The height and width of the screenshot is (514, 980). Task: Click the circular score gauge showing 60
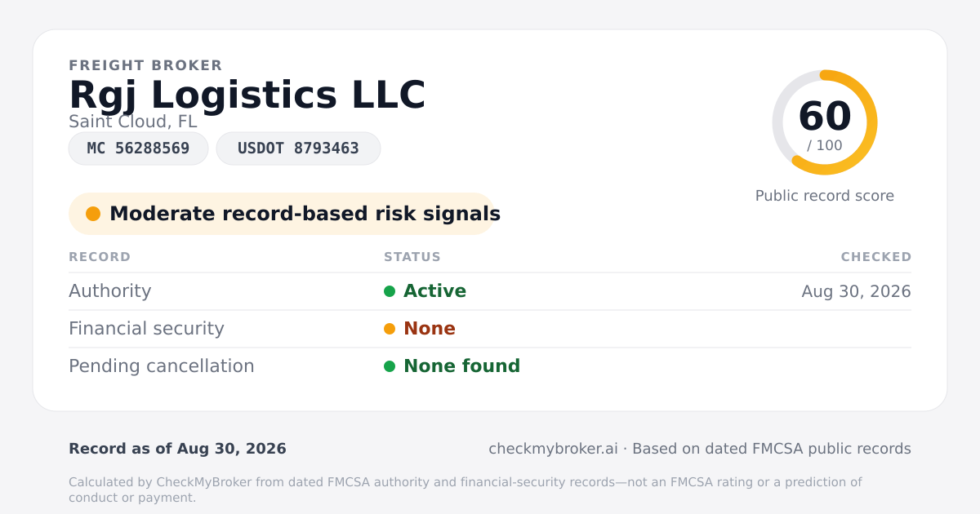[x=825, y=122]
